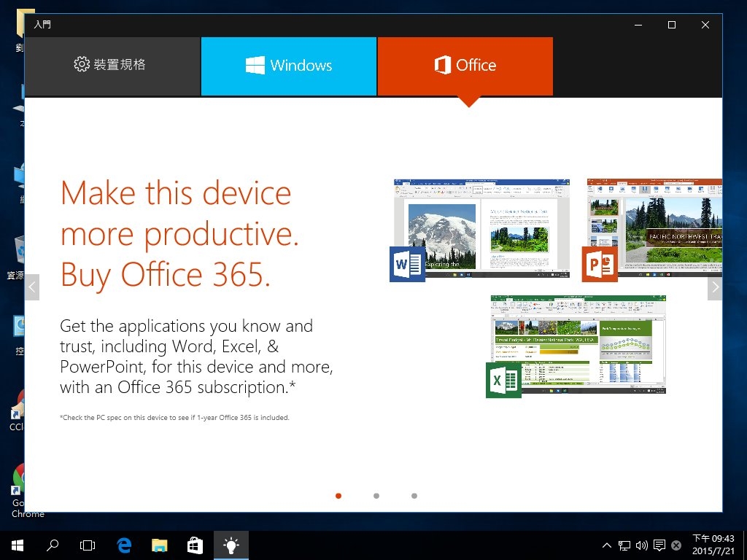Open the Windows Start menu
Viewport: 747px width, 560px height.
pos(18,545)
